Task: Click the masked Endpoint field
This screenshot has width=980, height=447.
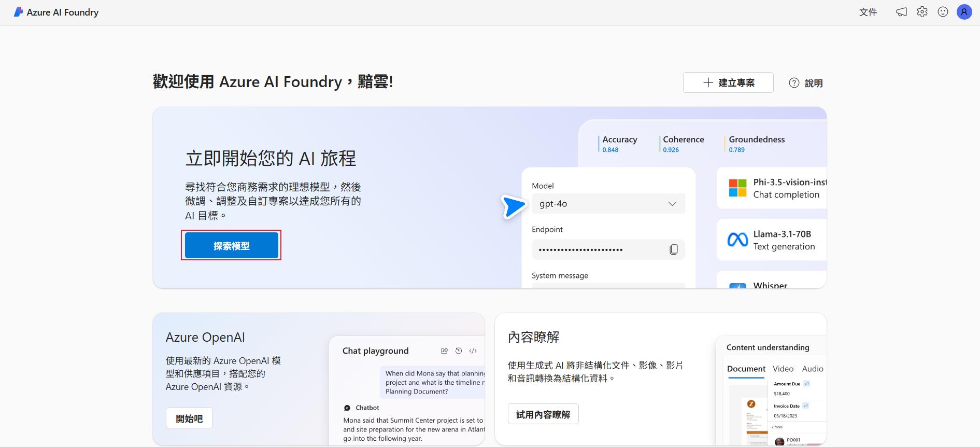Action: pos(596,250)
